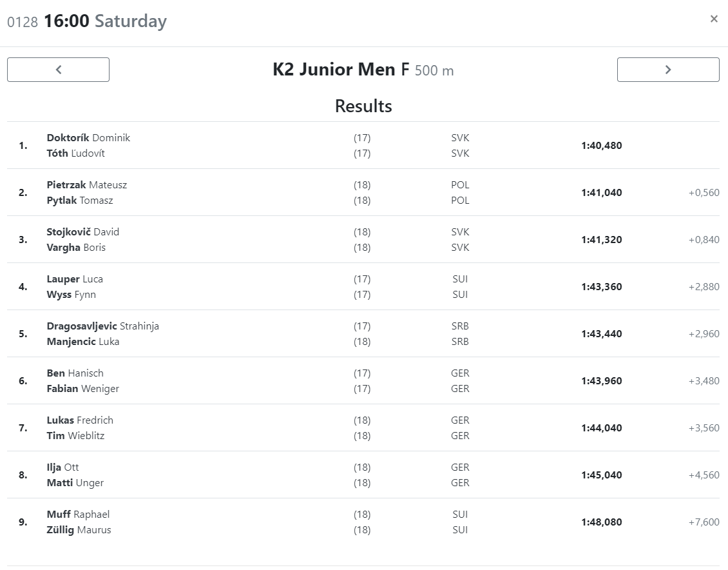
Task: Click the 1:48,080 finishing time
Action: pos(601,522)
